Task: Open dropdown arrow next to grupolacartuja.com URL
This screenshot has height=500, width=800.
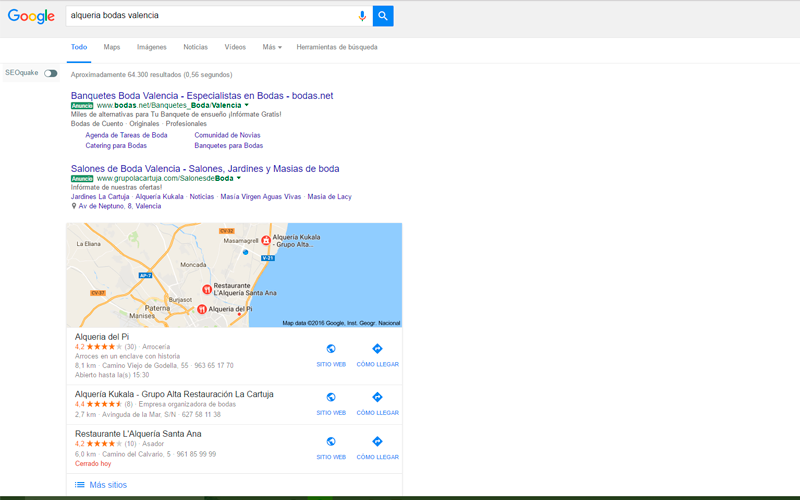Action: coord(238,178)
